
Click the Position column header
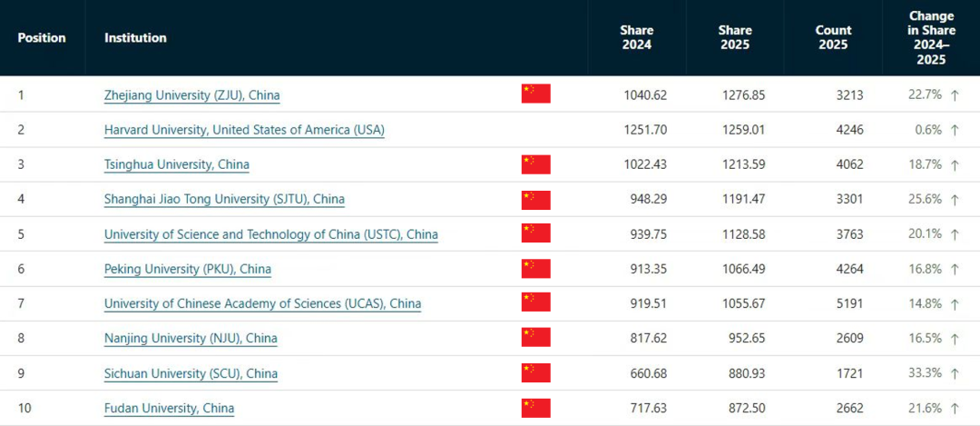pos(42,37)
